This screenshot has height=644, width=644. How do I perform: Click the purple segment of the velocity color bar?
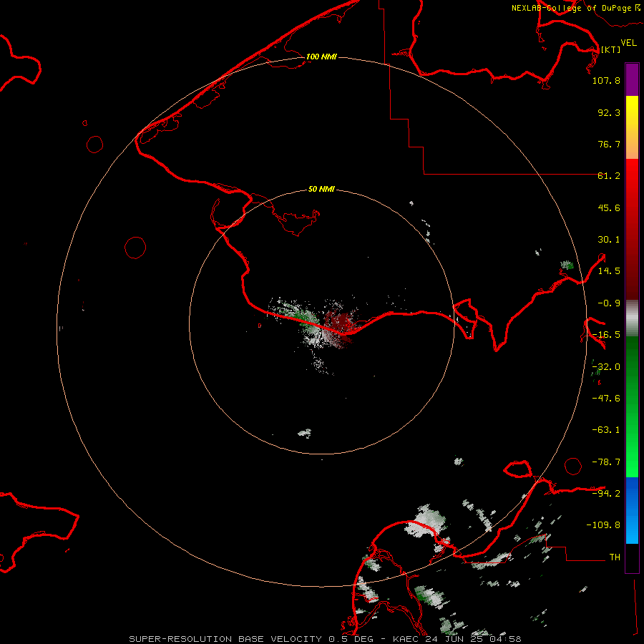[x=632, y=79]
